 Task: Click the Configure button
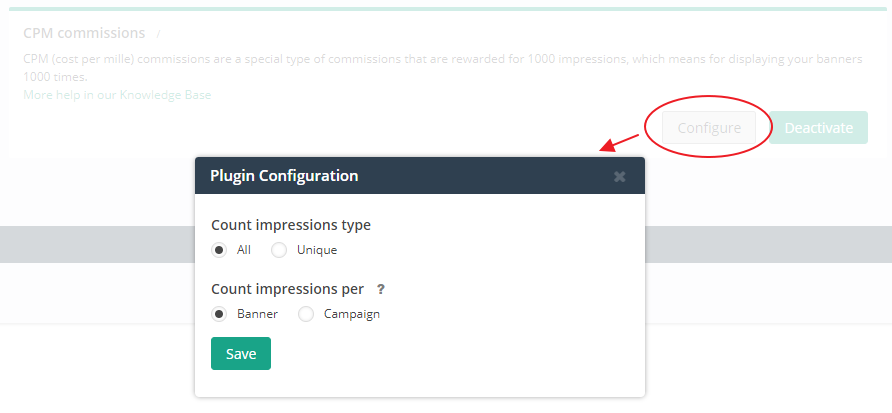[x=709, y=128]
